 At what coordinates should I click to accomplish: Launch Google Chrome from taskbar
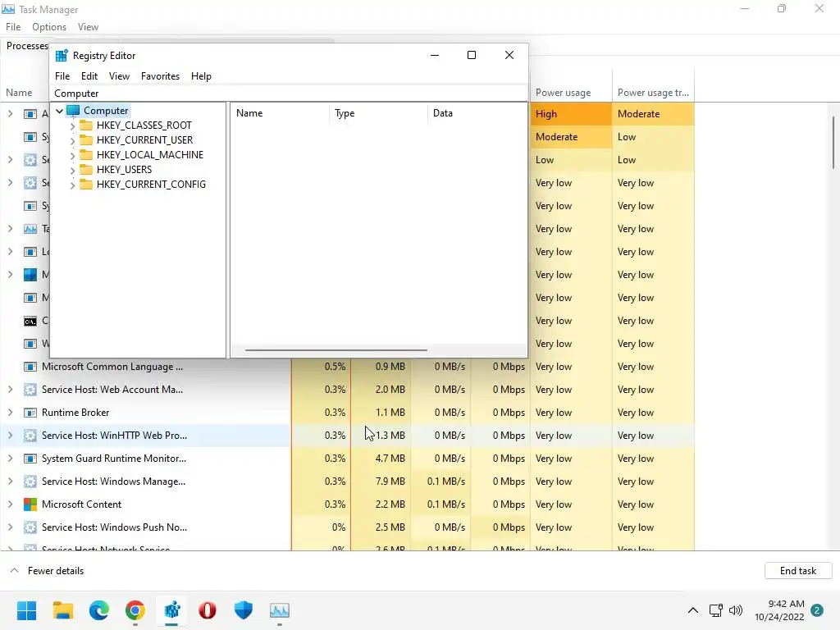click(x=135, y=610)
